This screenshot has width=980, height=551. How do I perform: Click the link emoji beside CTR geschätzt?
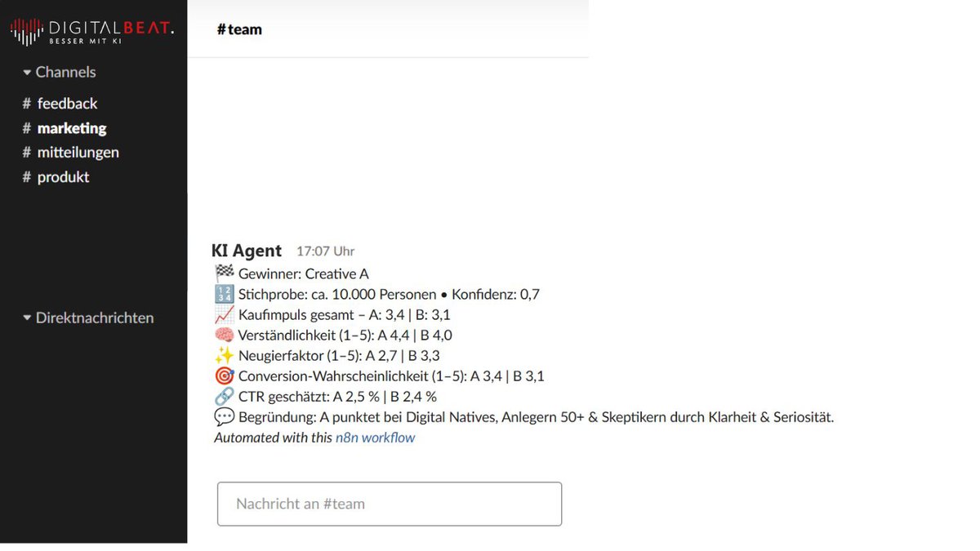coord(224,397)
